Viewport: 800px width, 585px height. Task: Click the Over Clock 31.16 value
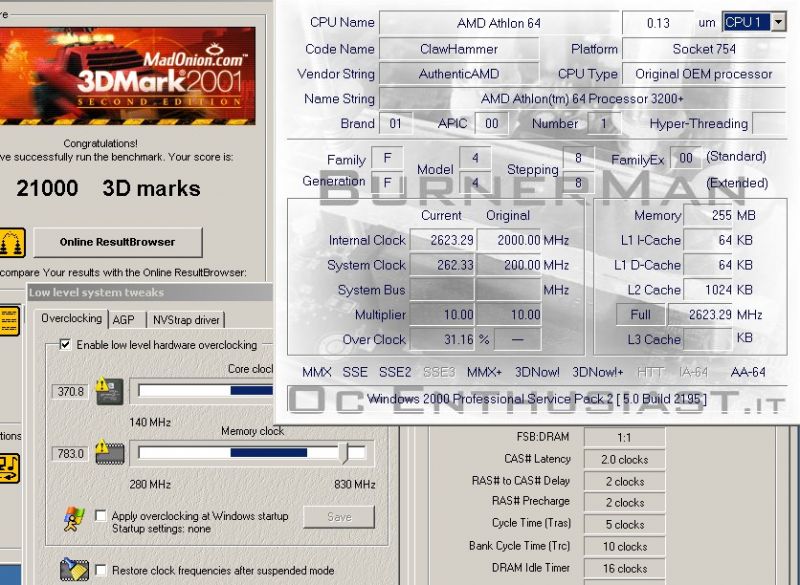[x=443, y=339]
